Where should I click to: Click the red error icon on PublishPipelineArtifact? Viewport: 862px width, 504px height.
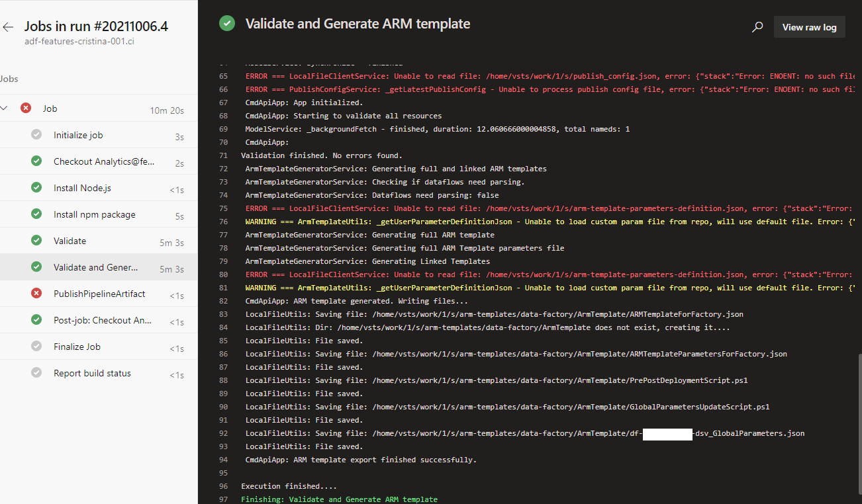coord(36,292)
